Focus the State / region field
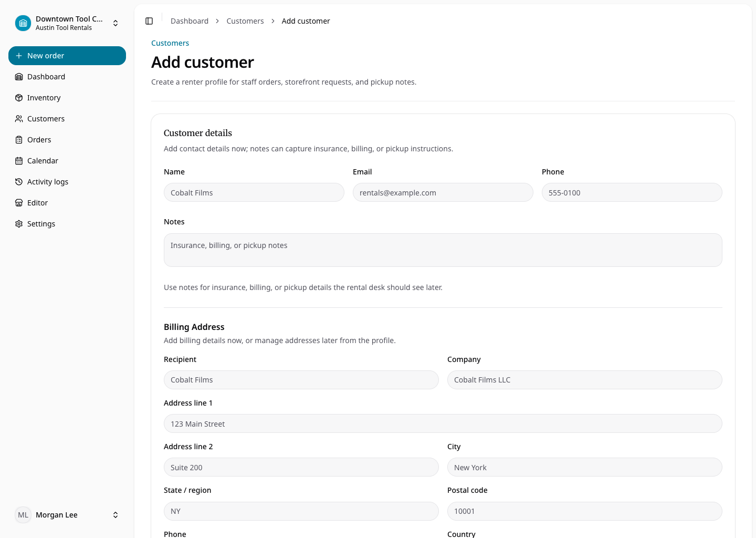 [x=301, y=511]
